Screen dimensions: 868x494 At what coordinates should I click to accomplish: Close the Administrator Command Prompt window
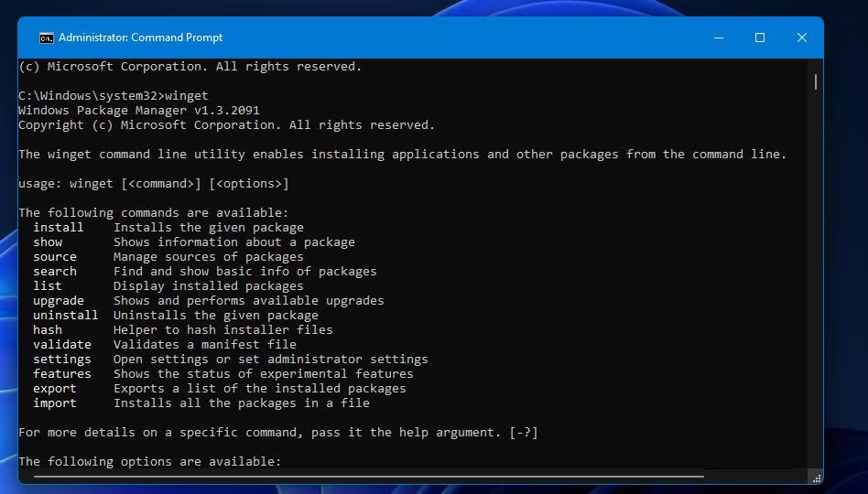801,38
